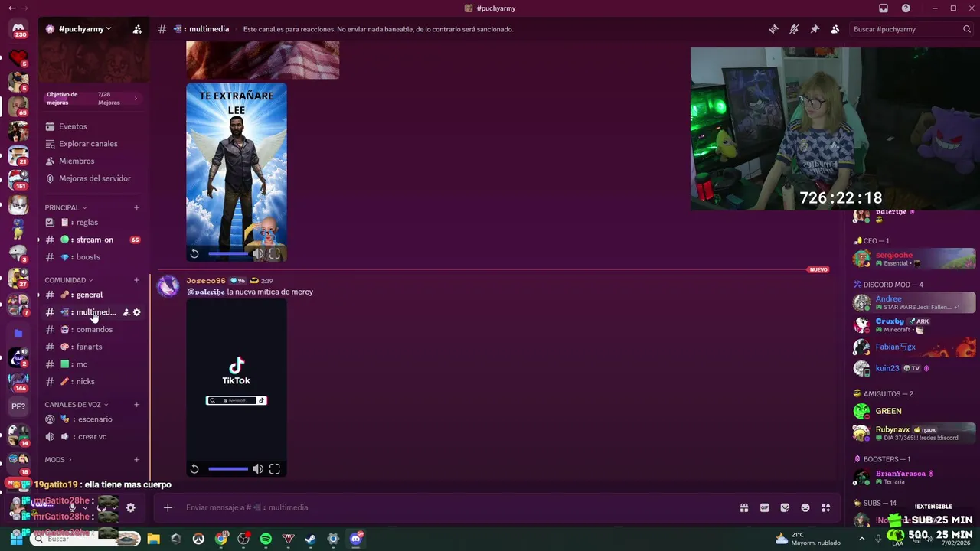Add channel to COMUNIDAD category
The height and width of the screenshot is (551, 980).
(x=137, y=280)
